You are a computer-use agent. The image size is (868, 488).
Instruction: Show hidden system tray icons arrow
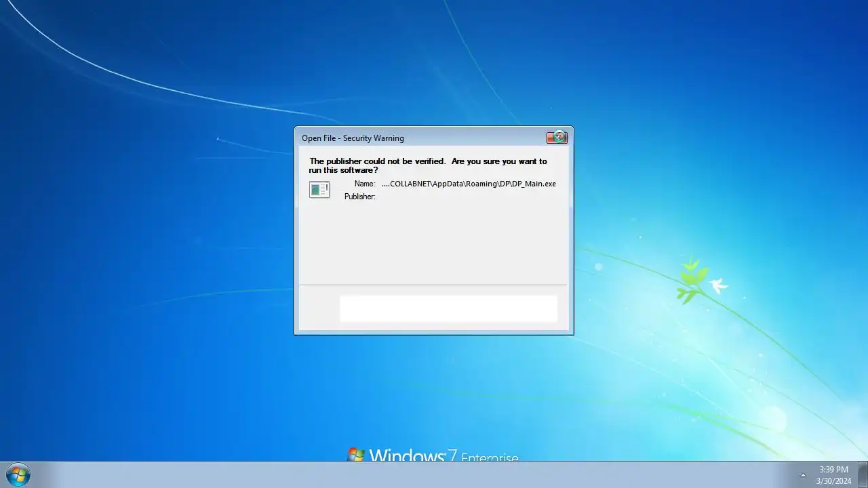(803, 475)
